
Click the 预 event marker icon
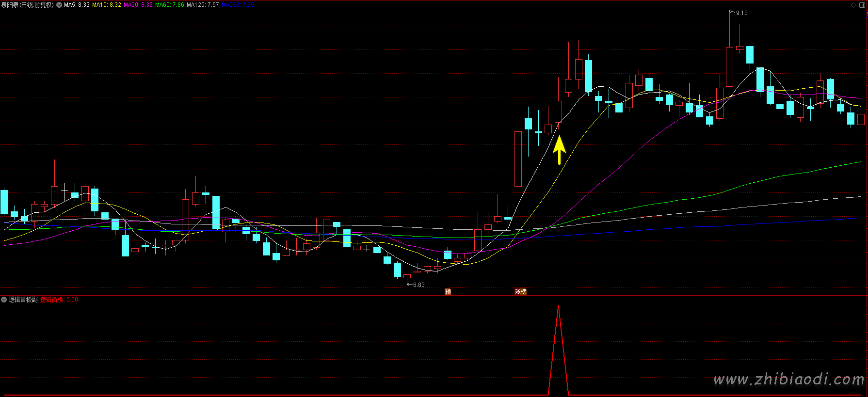click(x=448, y=291)
